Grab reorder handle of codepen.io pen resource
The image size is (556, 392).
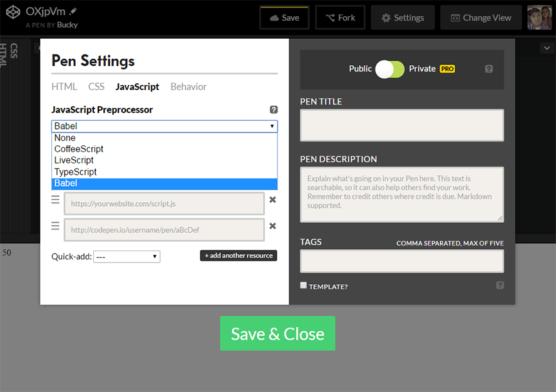tap(55, 226)
